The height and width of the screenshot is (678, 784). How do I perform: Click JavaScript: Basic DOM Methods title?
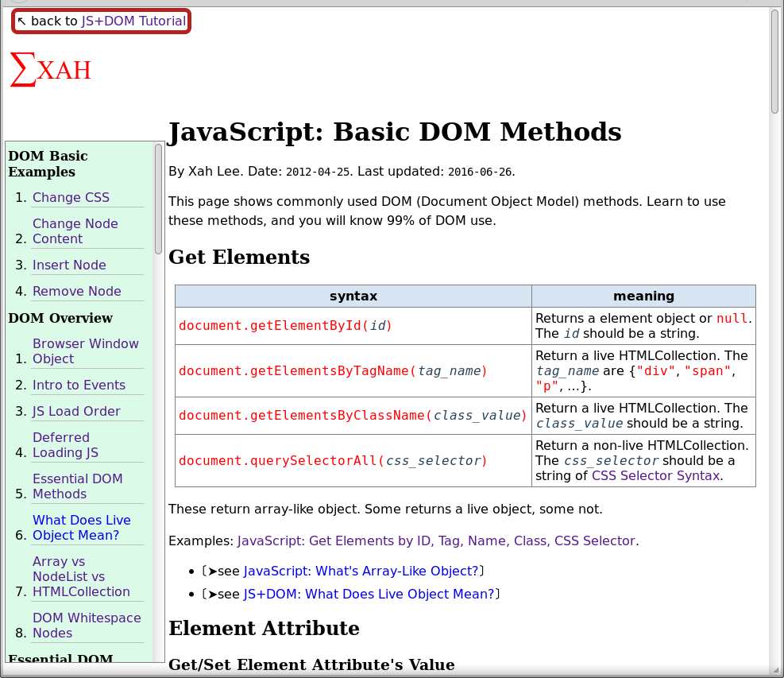[x=395, y=132]
